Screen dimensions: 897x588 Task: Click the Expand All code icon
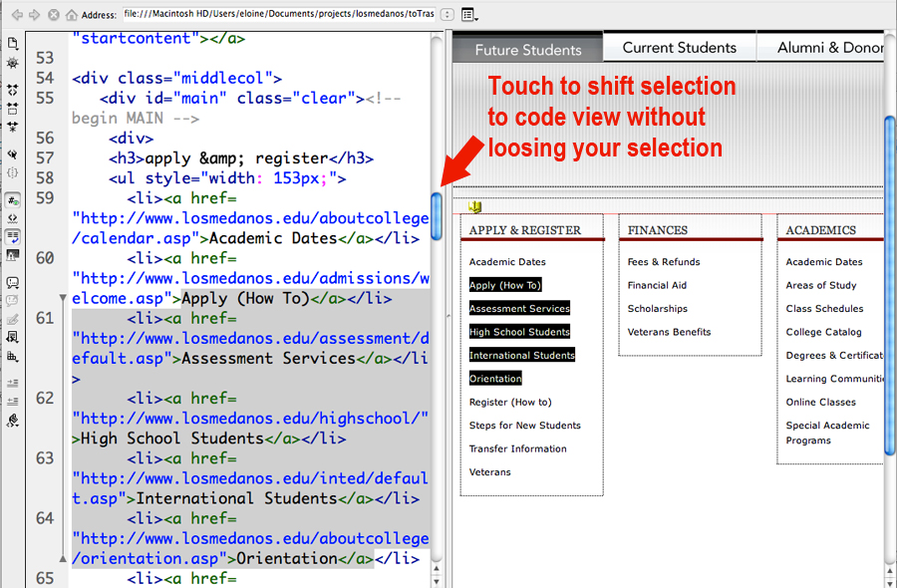click(x=13, y=127)
